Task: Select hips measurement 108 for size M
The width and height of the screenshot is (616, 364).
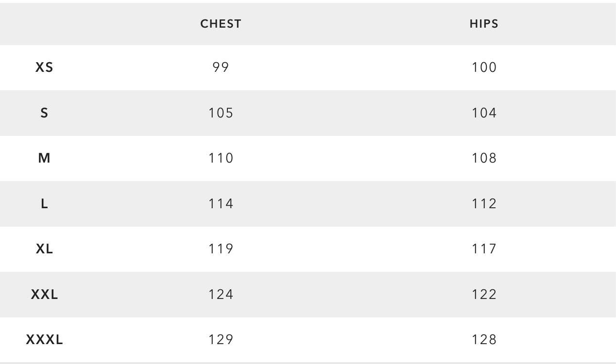Action: point(484,158)
